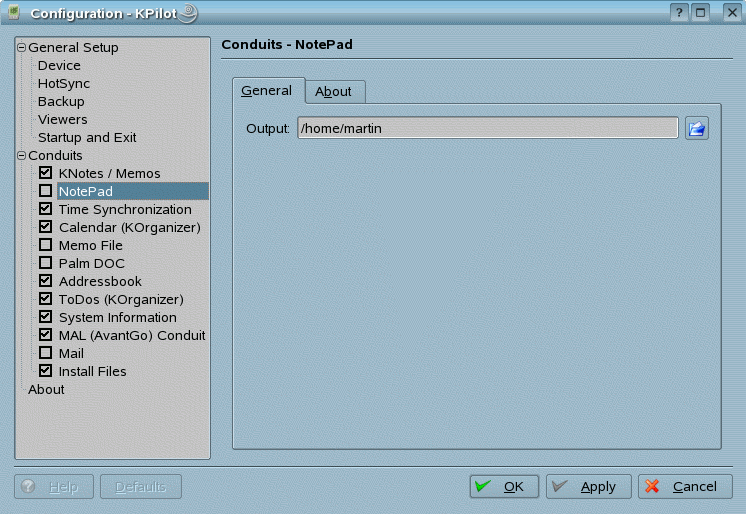Uncheck the System Information checkbox
This screenshot has height=514, width=746.
tap(46, 317)
